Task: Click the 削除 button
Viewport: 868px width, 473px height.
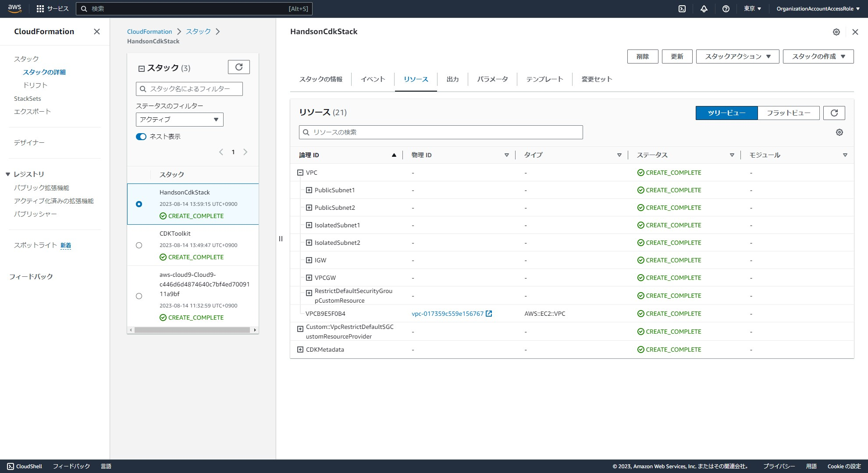Action: coord(642,56)
